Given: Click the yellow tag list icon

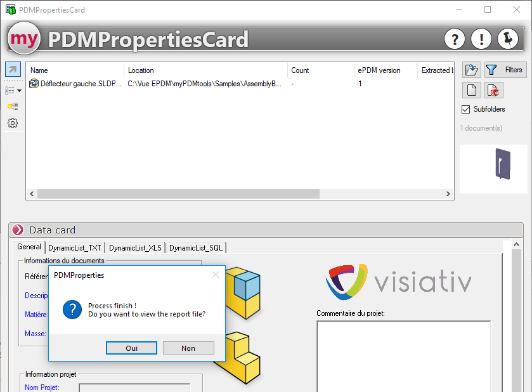Looking at the screenshot, I should [13, 106].
